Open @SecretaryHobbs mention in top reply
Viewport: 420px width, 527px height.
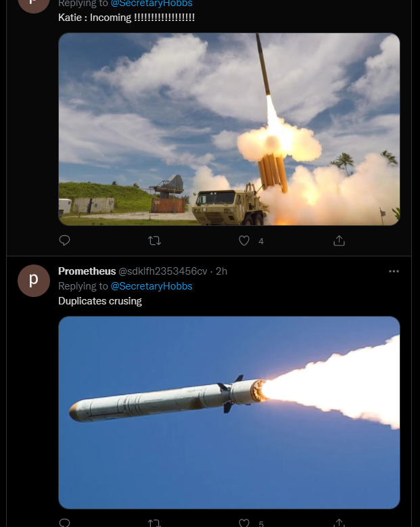tap(151, 3)
